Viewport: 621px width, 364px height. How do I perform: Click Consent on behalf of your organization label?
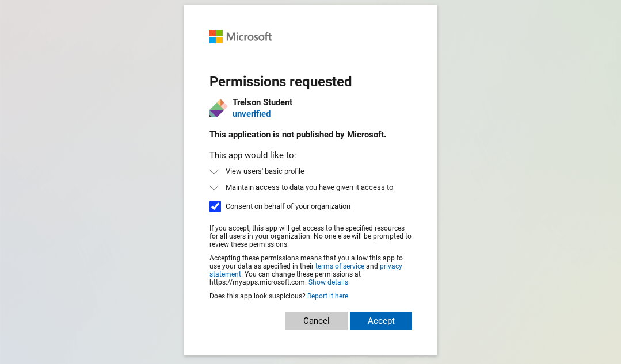[x=288, y=206]
